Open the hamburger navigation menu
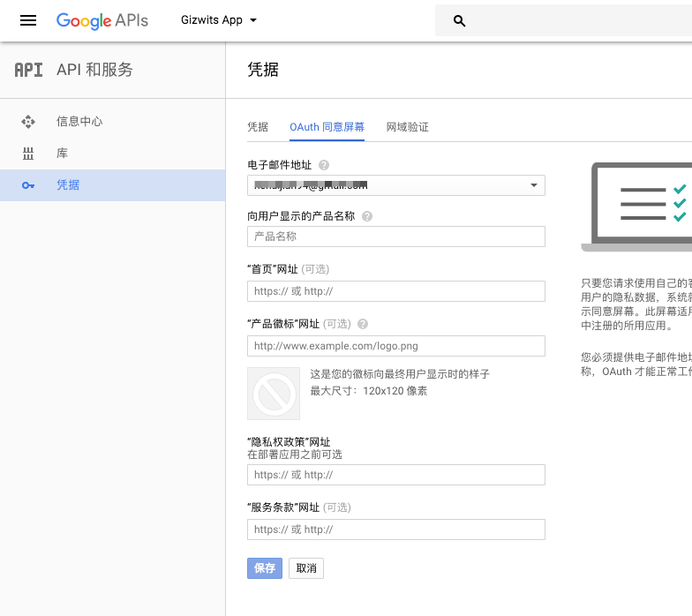This screenshot has width=692, height=616. [28, 20]
